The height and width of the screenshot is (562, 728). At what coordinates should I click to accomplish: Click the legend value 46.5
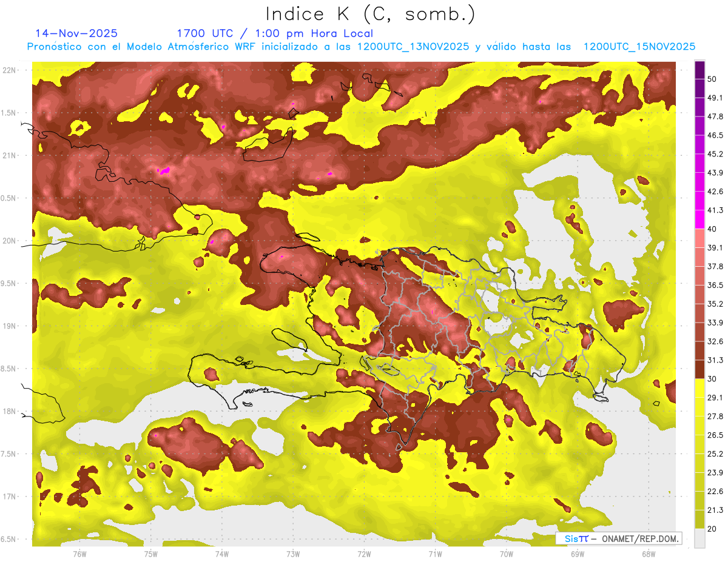[x=715, y=135]
